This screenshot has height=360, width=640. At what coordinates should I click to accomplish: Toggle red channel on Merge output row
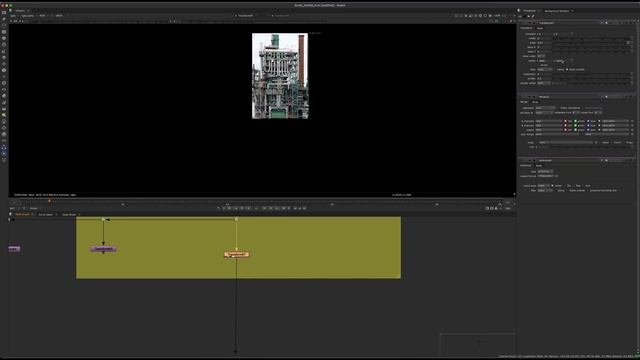point(565,130)
